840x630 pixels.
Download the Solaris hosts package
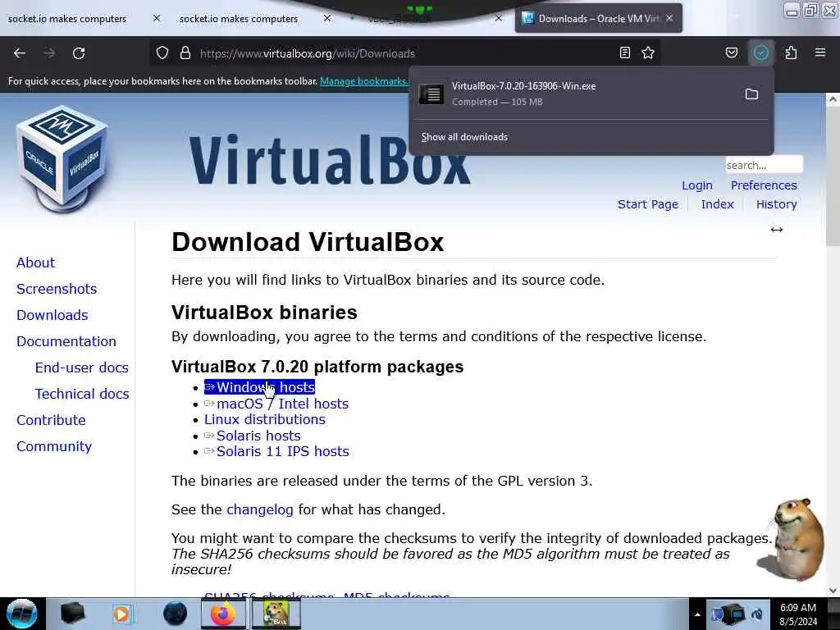coord(253,436)
